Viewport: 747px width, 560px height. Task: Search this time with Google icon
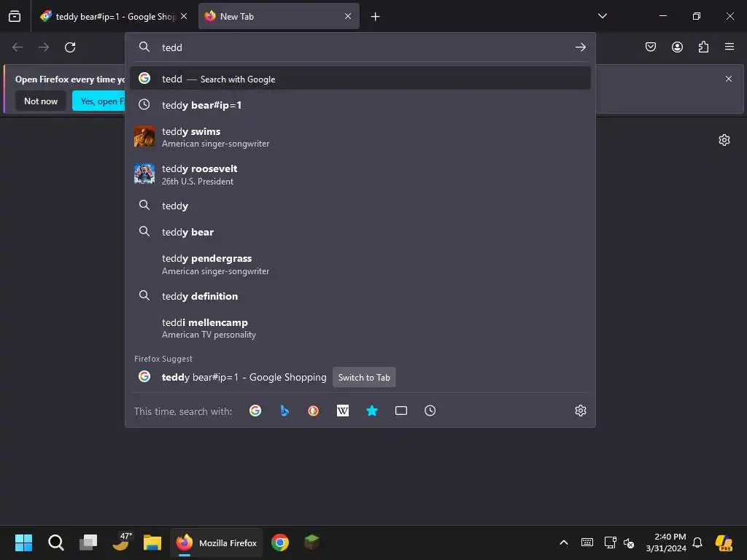coord(255,411)
